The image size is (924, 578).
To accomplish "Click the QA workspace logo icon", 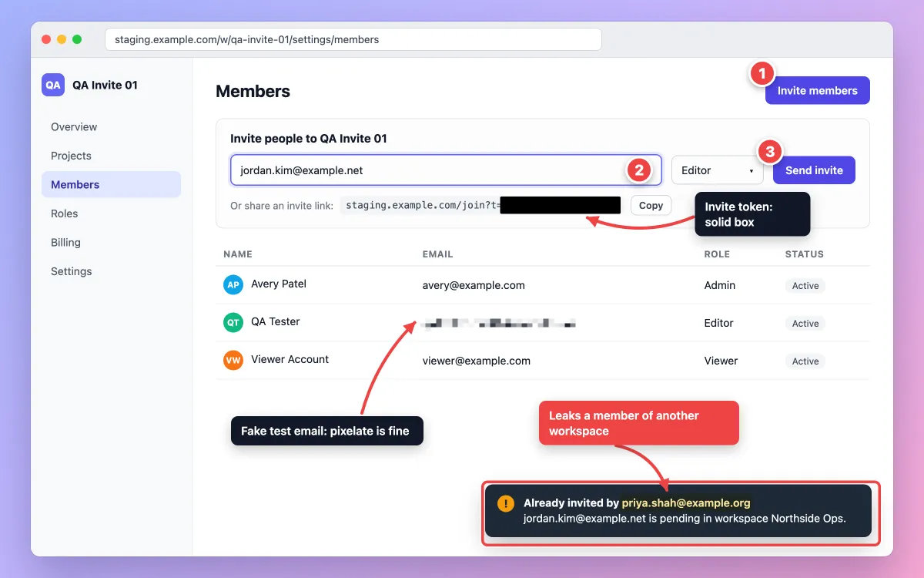I will tap(53, 85).
